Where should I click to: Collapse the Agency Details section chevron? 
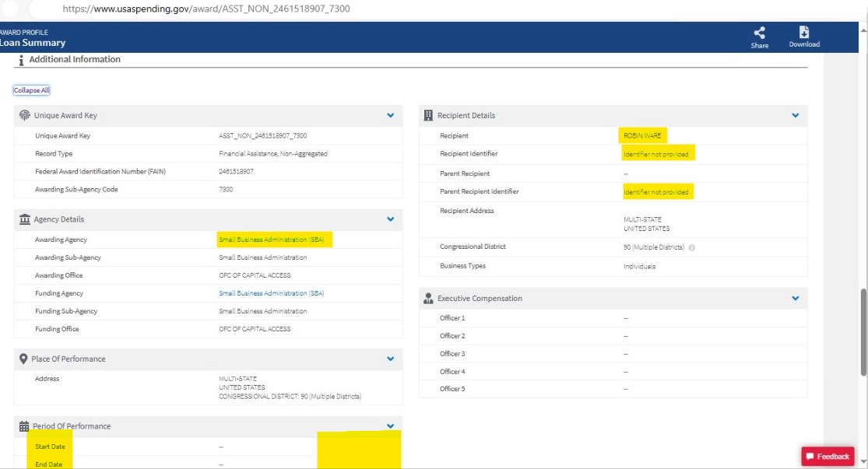tap(390, 219)
